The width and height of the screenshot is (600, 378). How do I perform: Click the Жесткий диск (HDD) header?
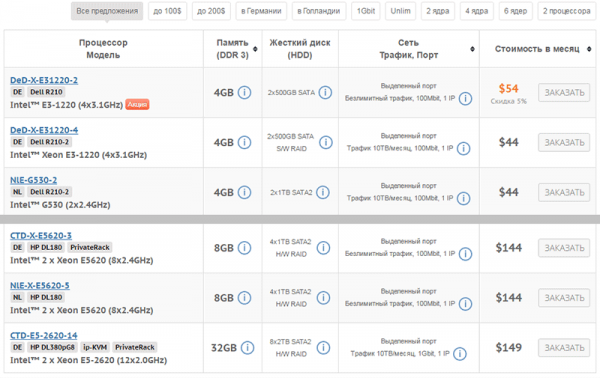pos(300,49)
